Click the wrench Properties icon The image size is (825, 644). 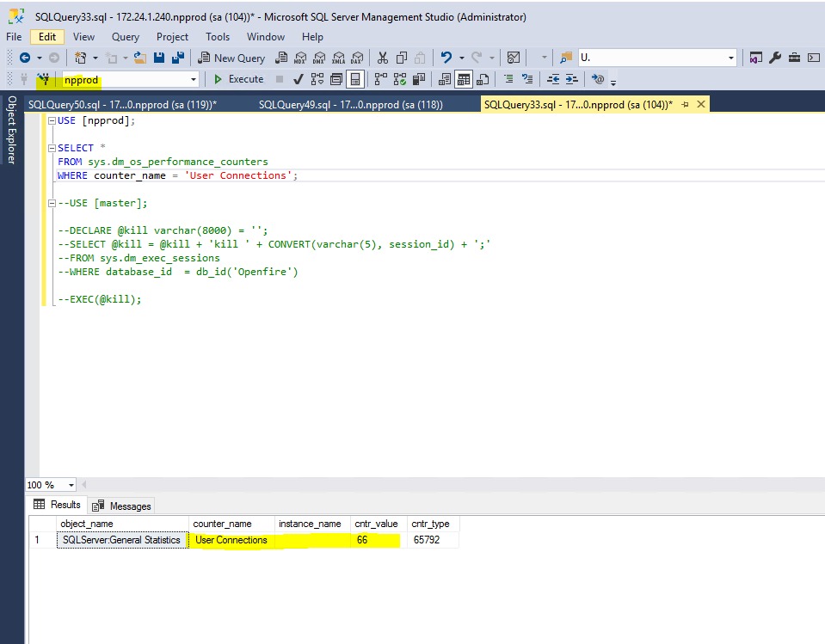tap(775, 58)
